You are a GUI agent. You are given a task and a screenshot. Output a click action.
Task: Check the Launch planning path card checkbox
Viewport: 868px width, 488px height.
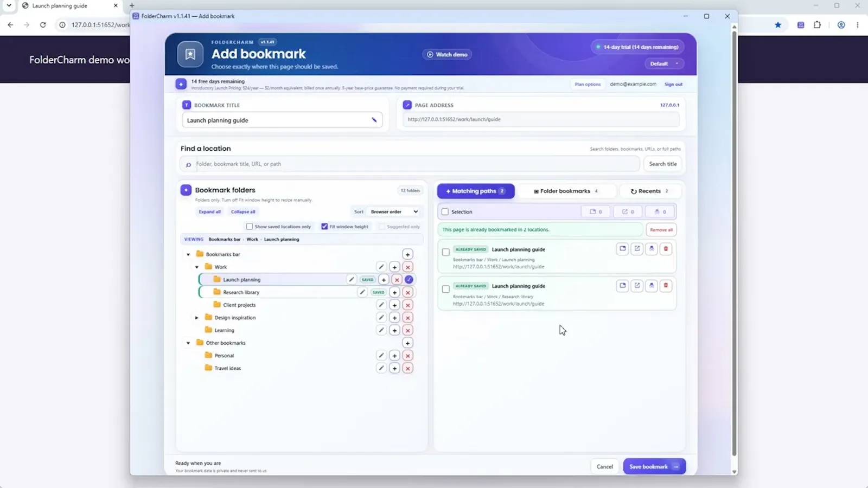tap(446, 252)
